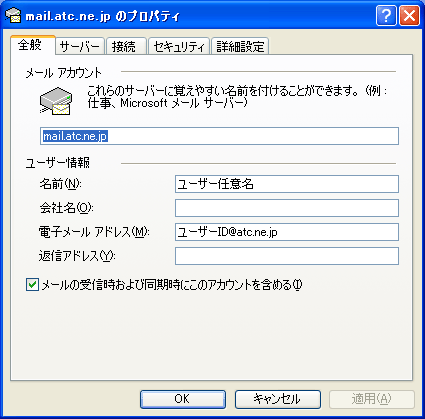Screen dimensions: 425x419
Task: Open the 詳細設定 tab
Action: 240,46
